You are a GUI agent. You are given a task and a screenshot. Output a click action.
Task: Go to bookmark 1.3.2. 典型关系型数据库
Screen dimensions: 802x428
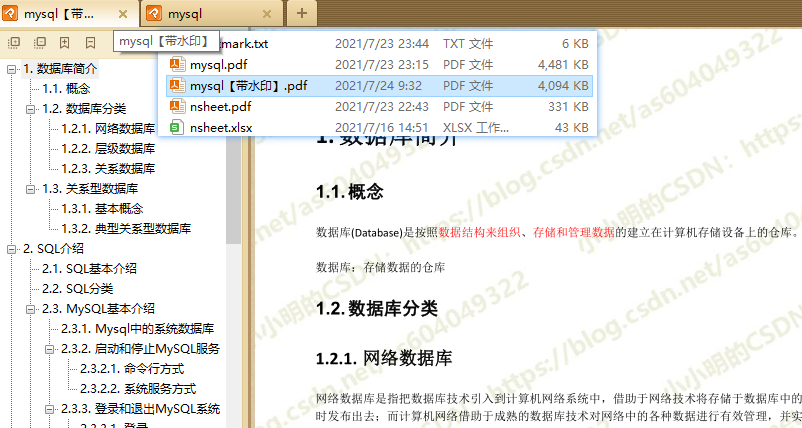click(x=126, y=228)
